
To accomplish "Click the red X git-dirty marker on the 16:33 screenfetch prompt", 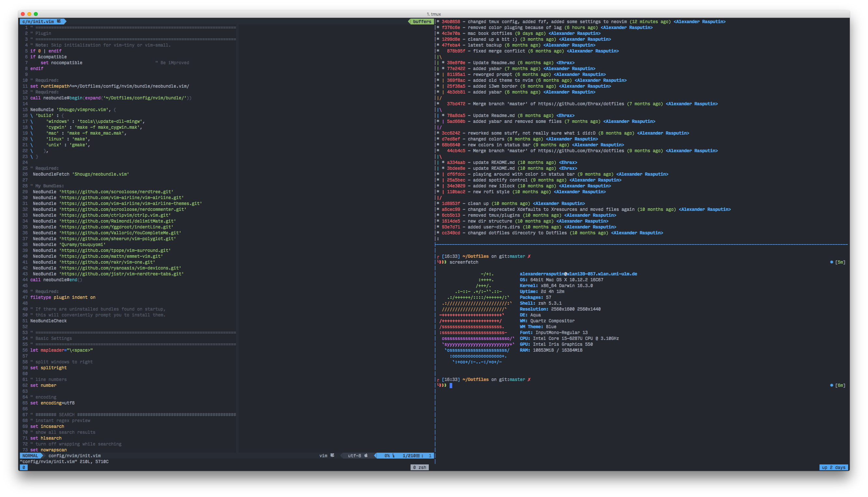I will pyautogui.click(x=529, y=256).
